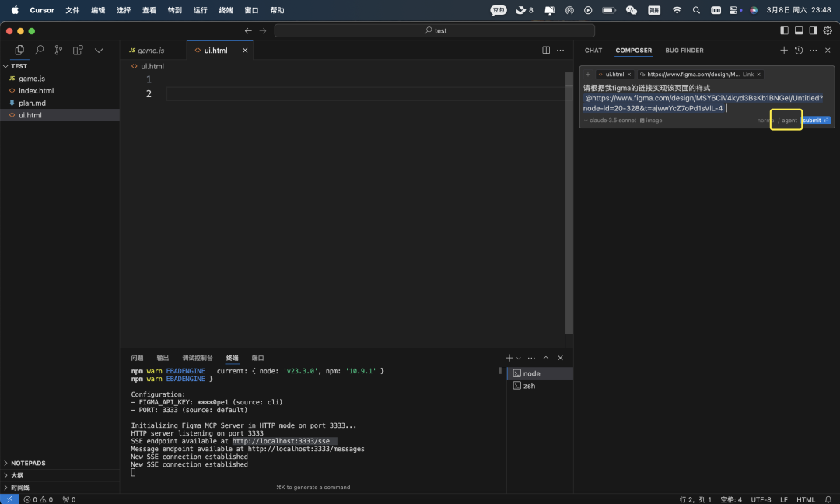The height and width of the screenshot is (504, 840).
Task: Open the Search view in sidebar
Action: [x=39, y=51]
